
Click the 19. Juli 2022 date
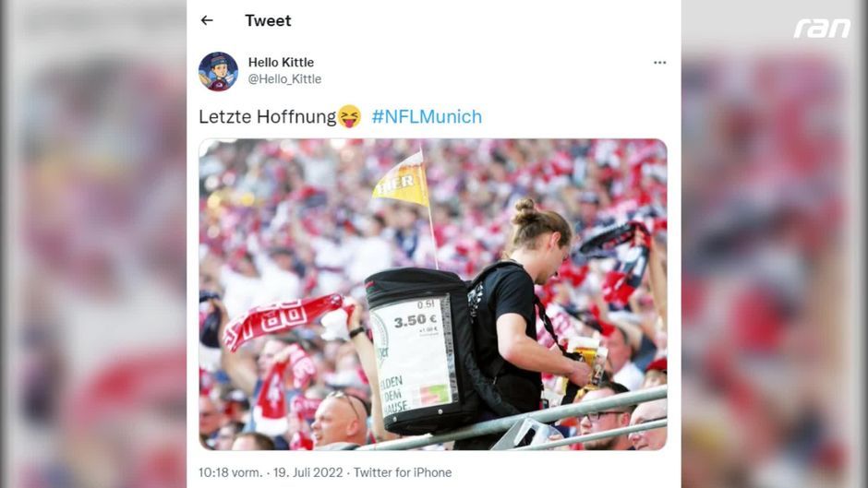tap(307, 472)
